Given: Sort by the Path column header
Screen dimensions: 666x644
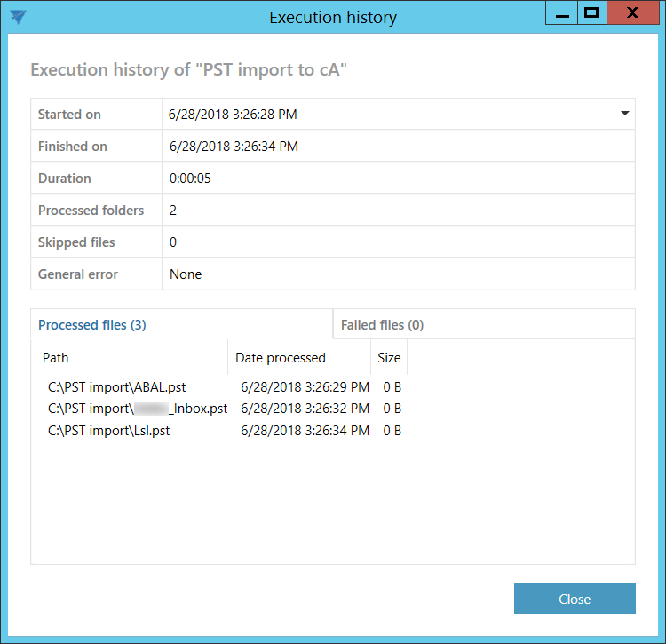Looking at the screenshot, I should (x=56, y=358).
